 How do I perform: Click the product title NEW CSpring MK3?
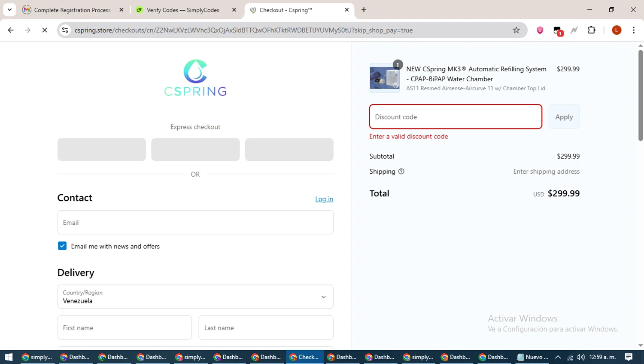476,74
